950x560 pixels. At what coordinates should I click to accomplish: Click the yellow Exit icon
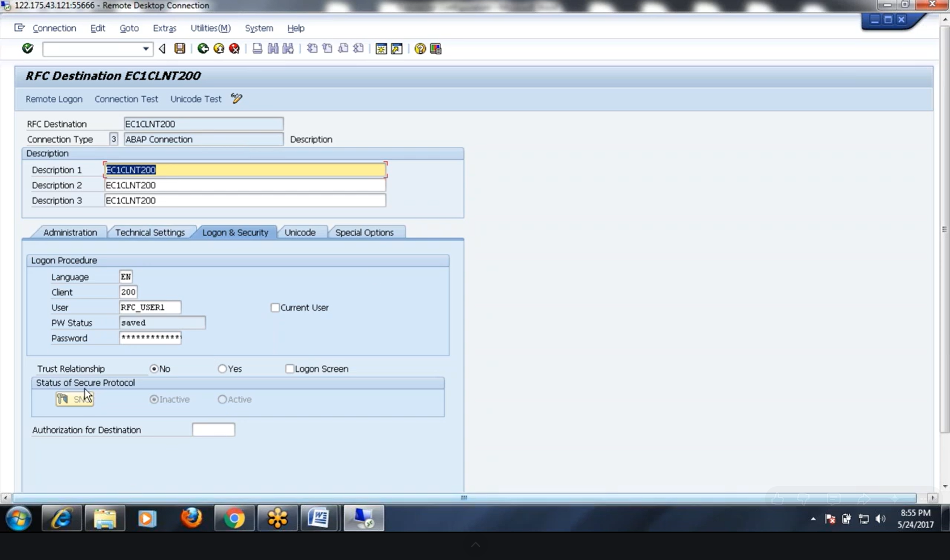tap(219, 48)
